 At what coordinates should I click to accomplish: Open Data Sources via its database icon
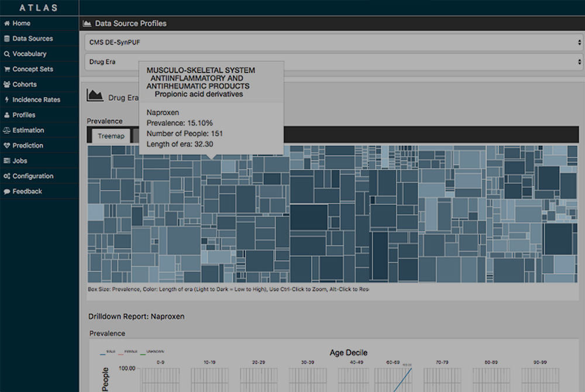point(7,39)
